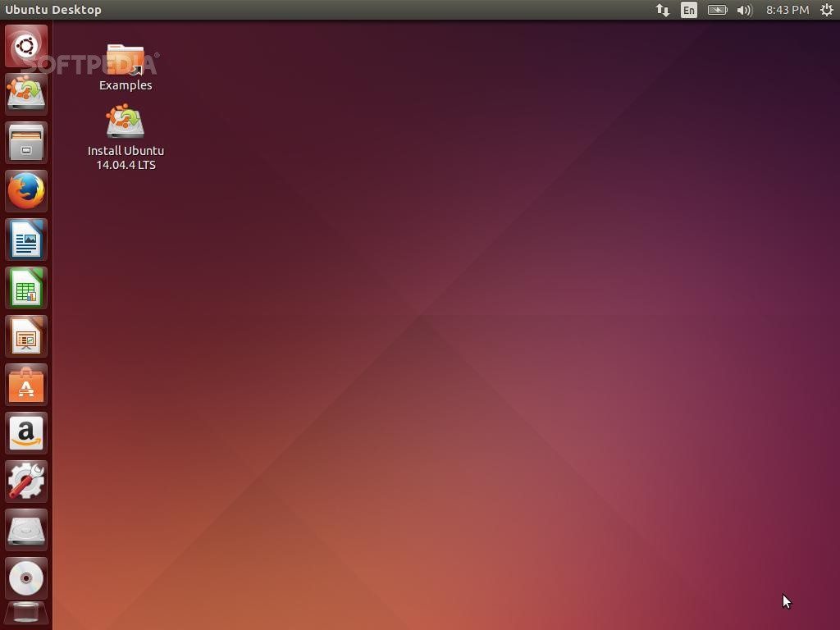Launch Install Ubuntu from the launcher
Screen dimensions: 840x630
click(x=25, y=94)
